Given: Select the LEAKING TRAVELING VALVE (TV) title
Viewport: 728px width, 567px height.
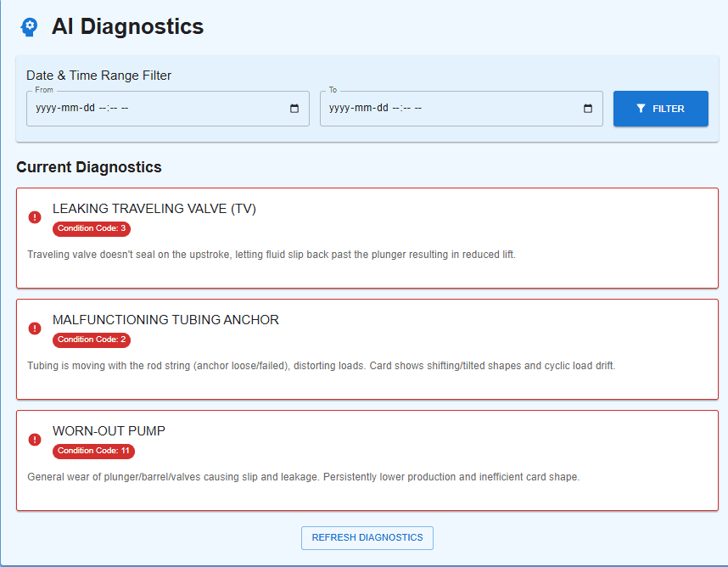Looking at the screenshot, I should click(x=154, y=209).
